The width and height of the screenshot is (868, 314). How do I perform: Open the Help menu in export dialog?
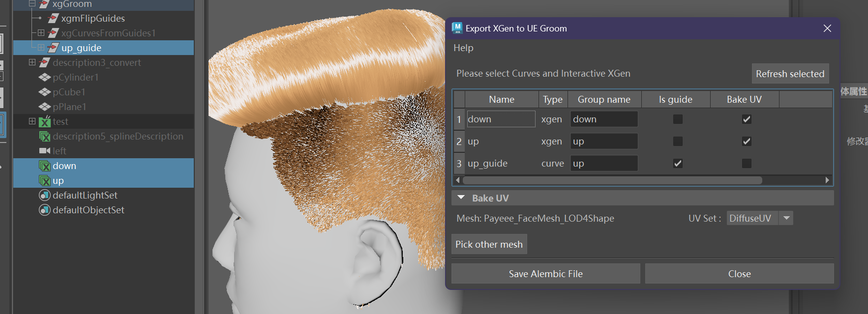(463, 48)
